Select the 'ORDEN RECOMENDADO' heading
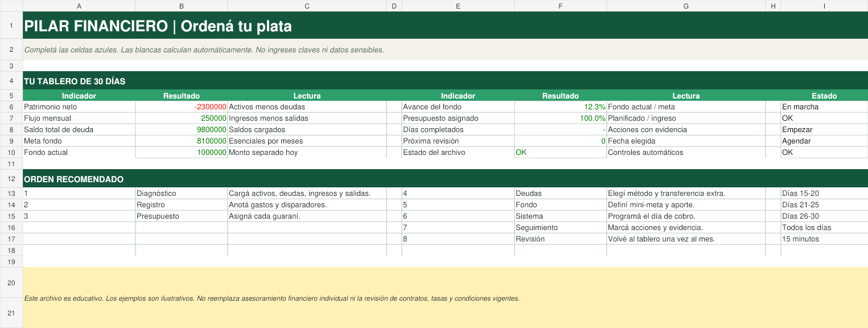868x328 pixels. click(445, 179)
